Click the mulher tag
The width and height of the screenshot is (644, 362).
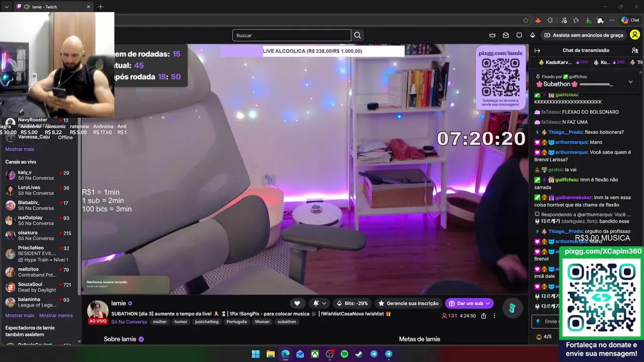click(159, 322)
